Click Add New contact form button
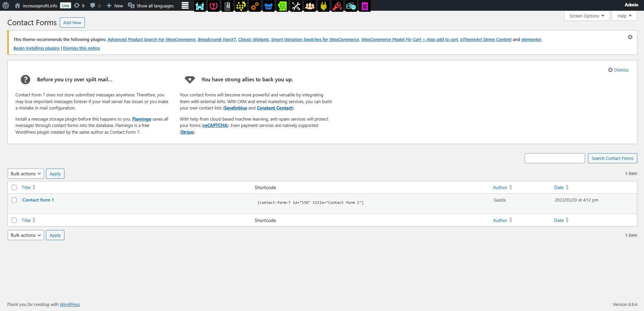The width and height of the screenshot is (644, 311). coord(72,23)
